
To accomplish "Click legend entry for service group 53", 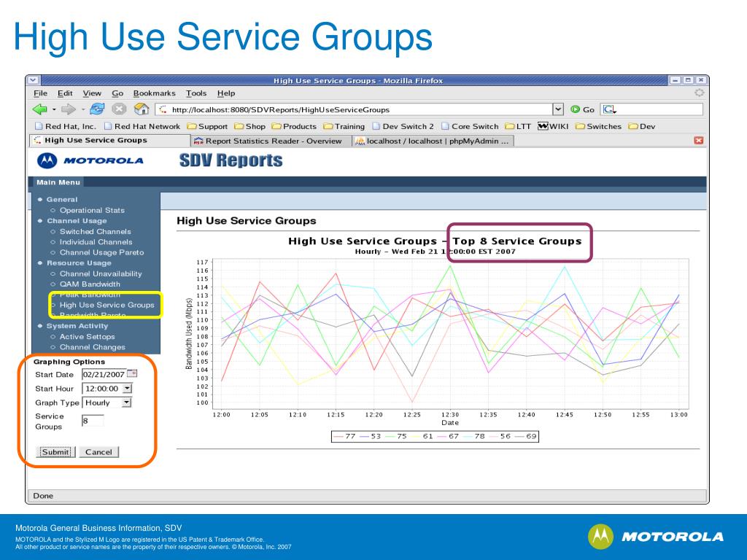I will tap(370, 436).
